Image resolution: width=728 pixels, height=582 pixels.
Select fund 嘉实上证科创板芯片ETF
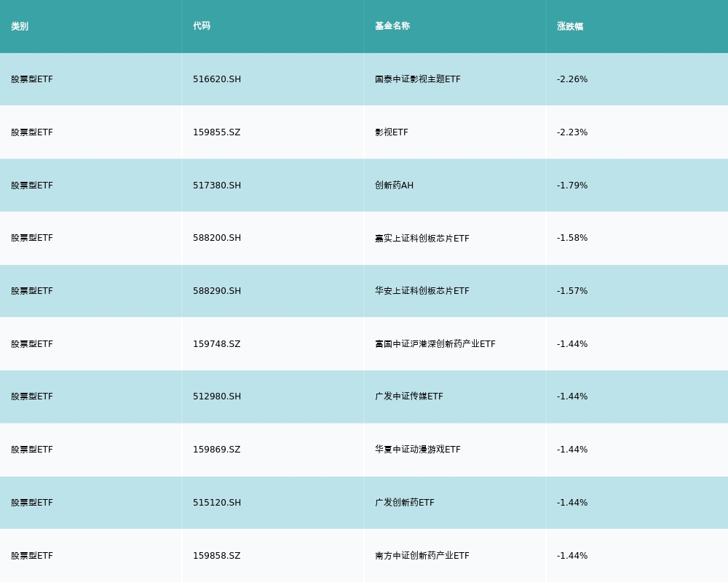pyautogui.click(x=422, y=238)
